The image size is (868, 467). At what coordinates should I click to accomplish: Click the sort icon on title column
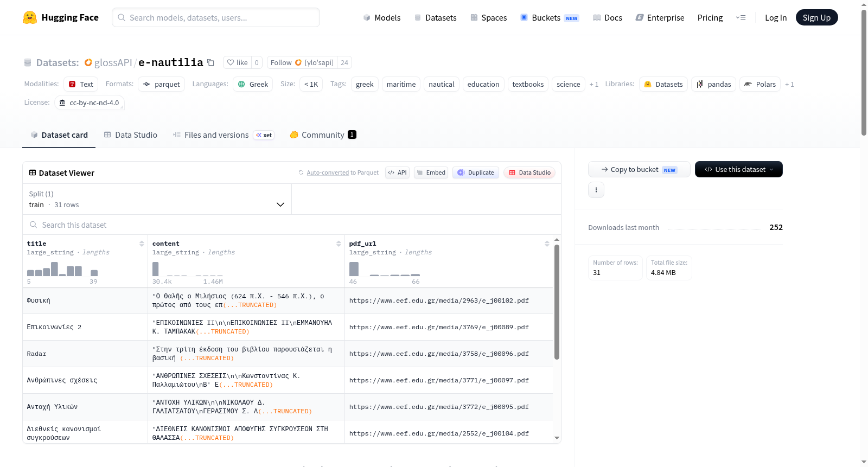(x=142, y=244)
